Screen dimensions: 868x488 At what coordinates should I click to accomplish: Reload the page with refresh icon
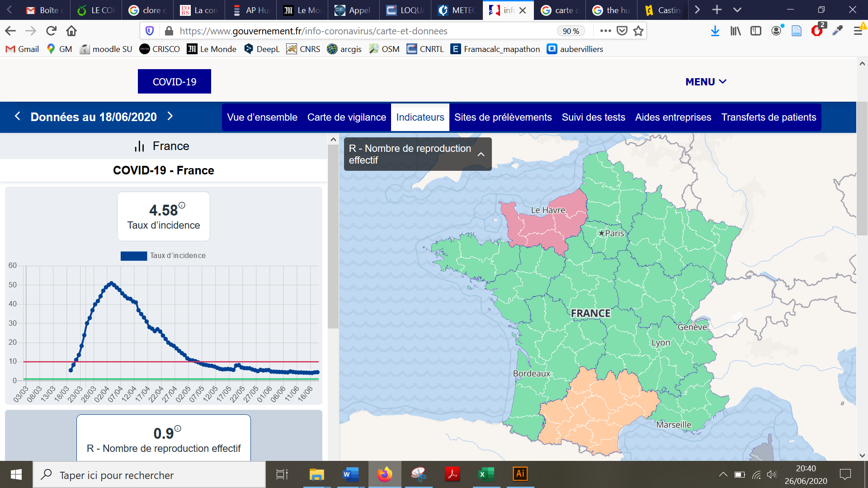click(x=51, y=31)
